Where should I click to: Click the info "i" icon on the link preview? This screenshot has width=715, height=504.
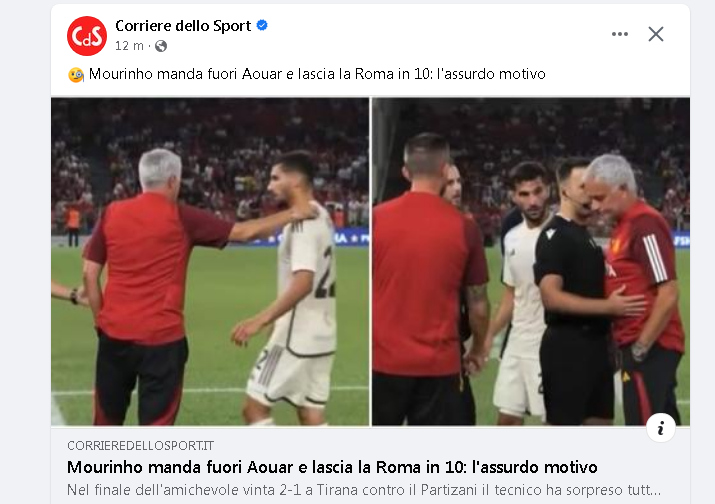tap(661, 428)
